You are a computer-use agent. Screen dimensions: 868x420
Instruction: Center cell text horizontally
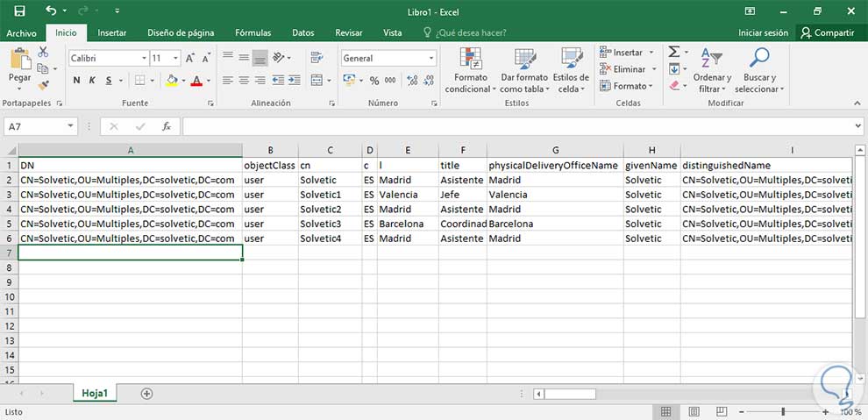(x=244, y=81)
